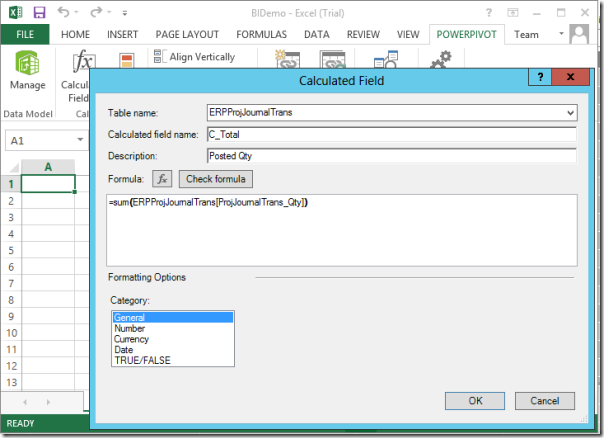
Task: Open the FILE menu tab
Action: [26, 34]
